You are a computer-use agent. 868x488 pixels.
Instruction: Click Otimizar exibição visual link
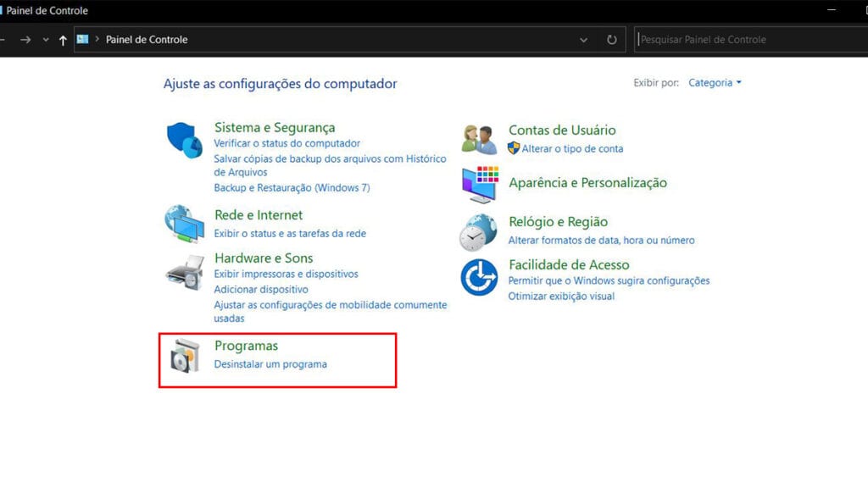(x=561, y=296)
